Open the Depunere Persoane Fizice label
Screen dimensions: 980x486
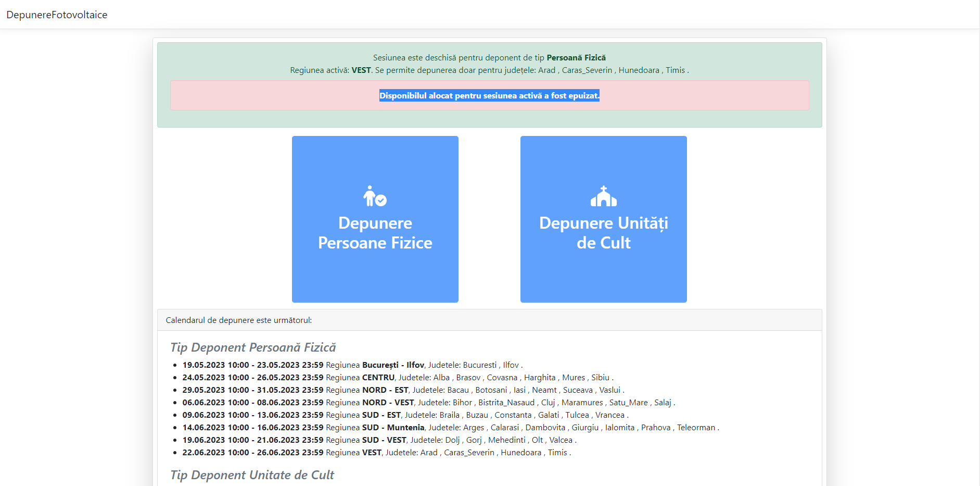pyautogui.click(x=375, y=233)
